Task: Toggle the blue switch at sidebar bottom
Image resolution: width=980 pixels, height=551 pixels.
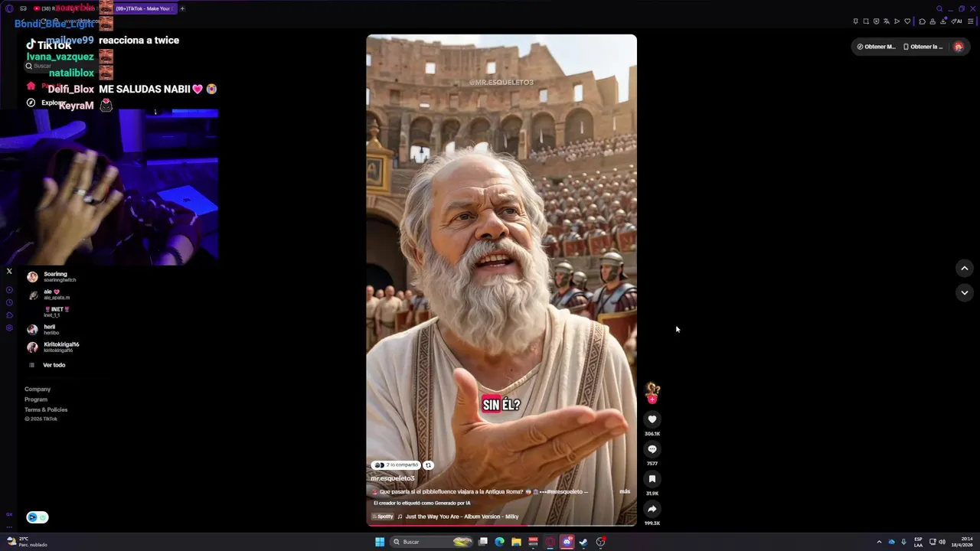Action: pos(38,517)
